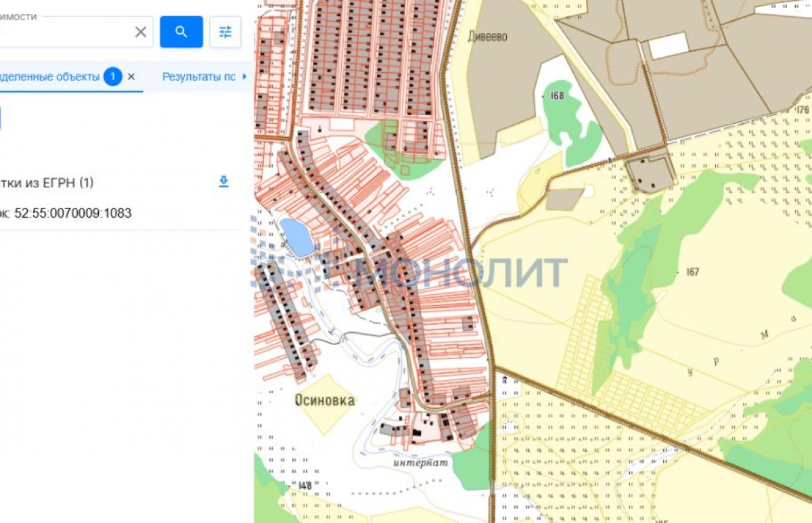The height and width of the screenshot is (523, 812).
Task: Click the интернат label on the map
Action: click(x=421, y=463)
